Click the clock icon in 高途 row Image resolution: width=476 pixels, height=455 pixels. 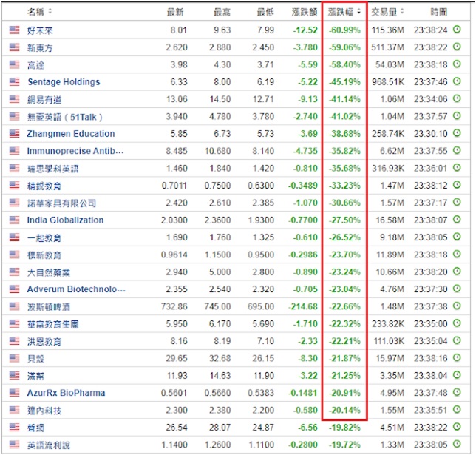(x=457, y=64)
